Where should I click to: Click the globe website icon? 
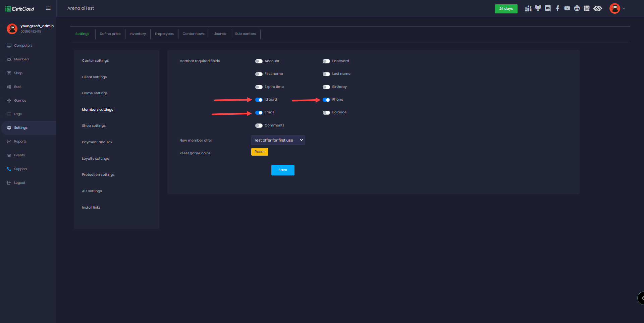pyautogui.click(x=577, y=8)
